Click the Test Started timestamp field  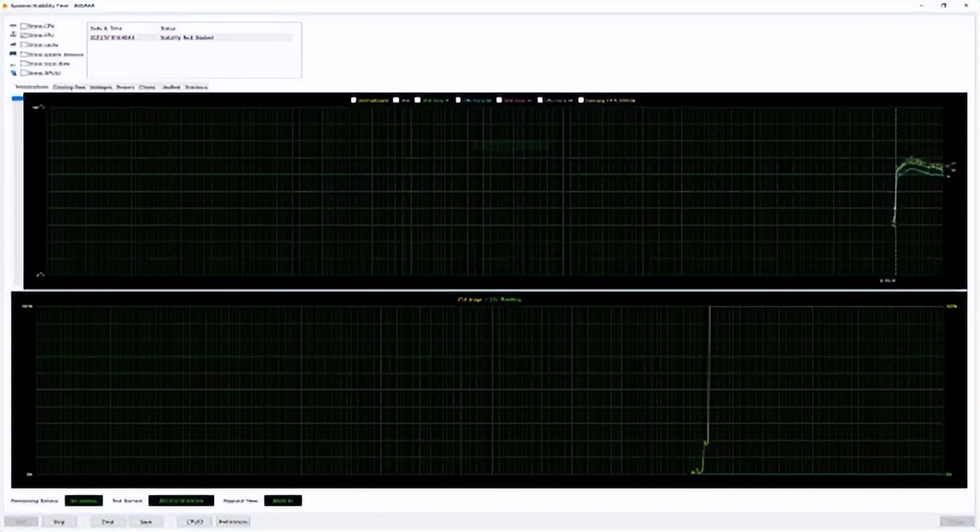[181, 501]
